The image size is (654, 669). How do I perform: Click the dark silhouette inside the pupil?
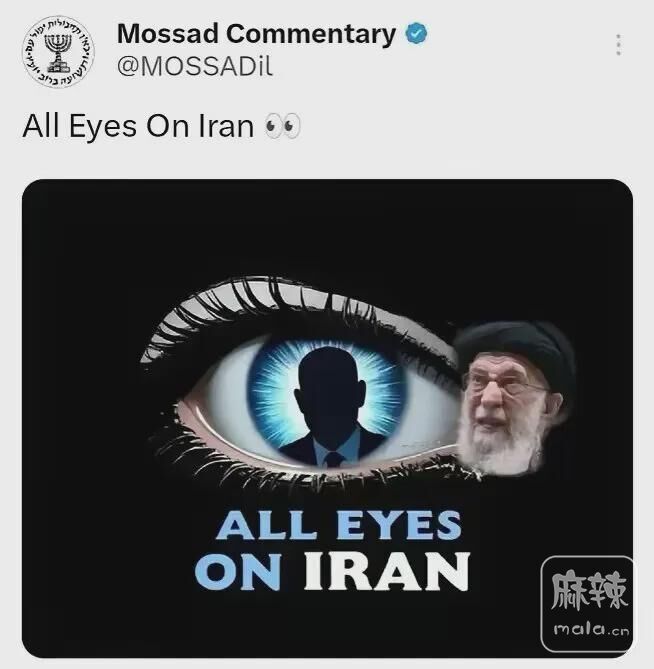click(330, 407)
